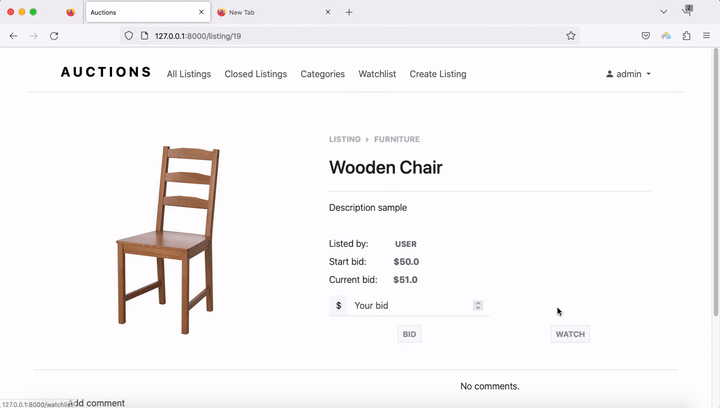The width and height of the screenshot is (720, 408).
Task: Click the LISTING breadcrumb
Action: 345,139
